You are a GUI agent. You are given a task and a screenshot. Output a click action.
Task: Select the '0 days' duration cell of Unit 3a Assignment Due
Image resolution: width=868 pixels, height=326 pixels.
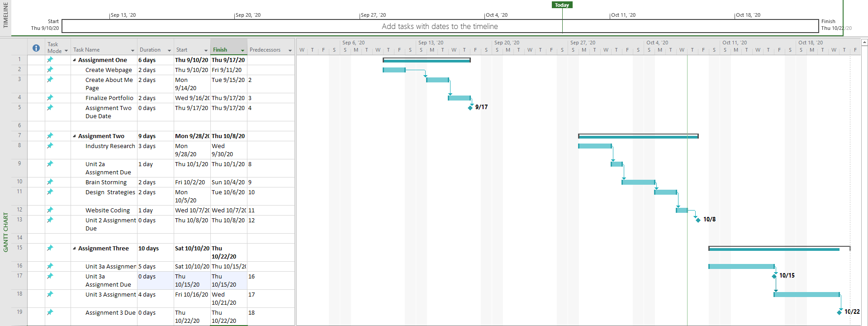pos(156,280)
